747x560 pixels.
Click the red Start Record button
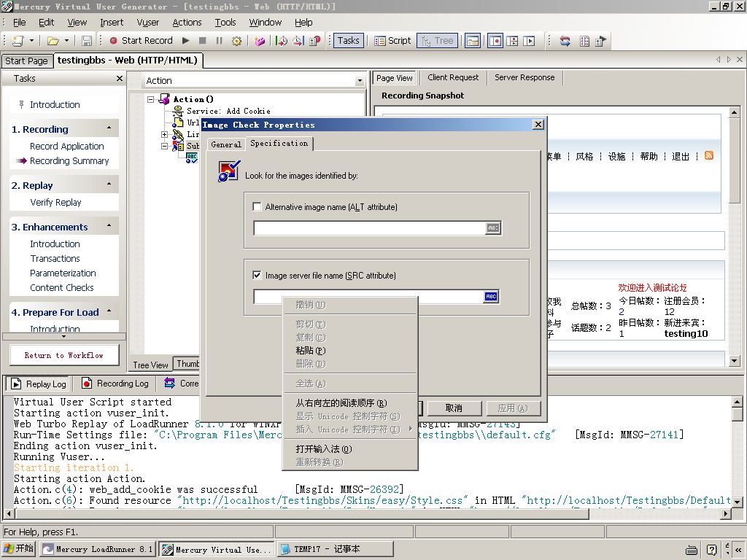(x=141, y=41)
